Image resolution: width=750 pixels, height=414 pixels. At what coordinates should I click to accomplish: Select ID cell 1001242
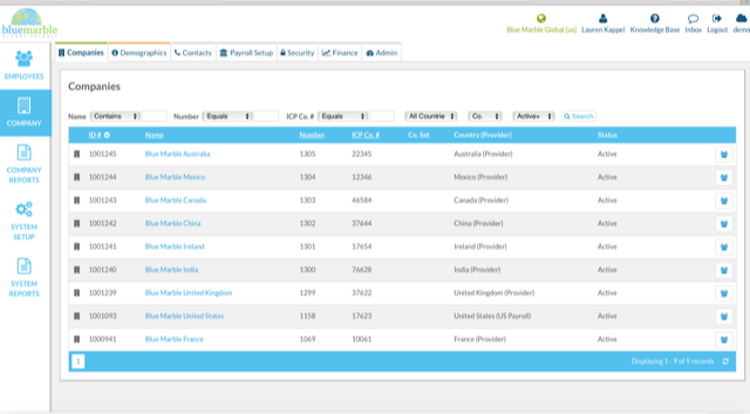(102, 223)
